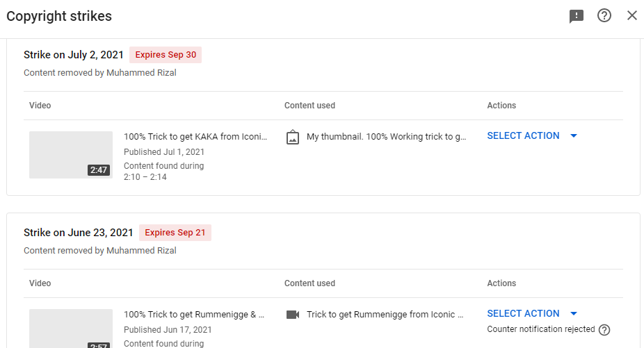Open the send feedback icon

tap(577, 16)
